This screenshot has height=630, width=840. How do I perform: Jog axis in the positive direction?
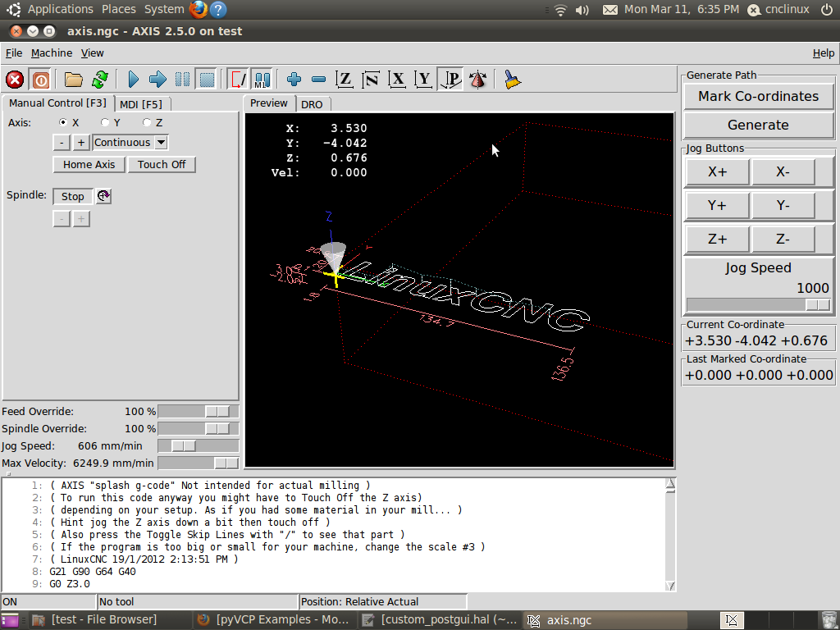81,143
